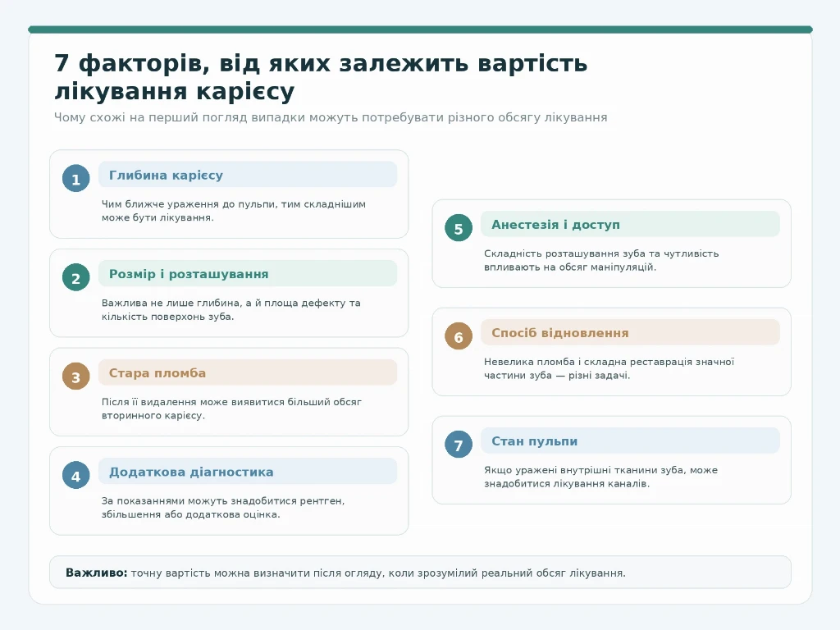Click description 'Чим ближче ураження до пульпи'
The height and width of the screenshot is (630, 840).
[x=234, y=211]
